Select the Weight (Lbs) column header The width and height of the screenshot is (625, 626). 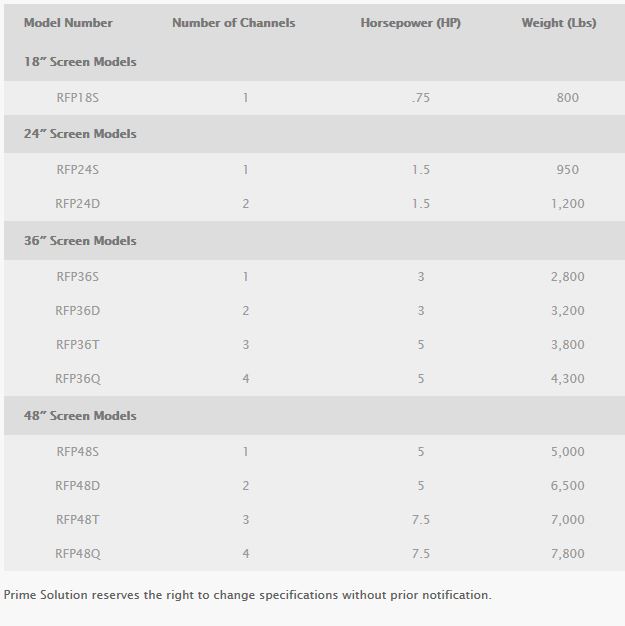[x=558, y=23]
